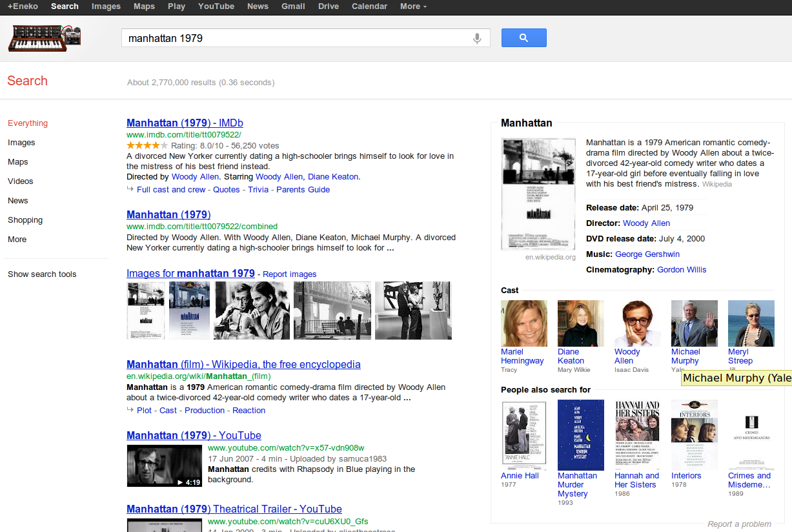Open Maps from the top bar
Image resolution: width=792 pixels, height=532 pixels.
(x=144, y=6)
